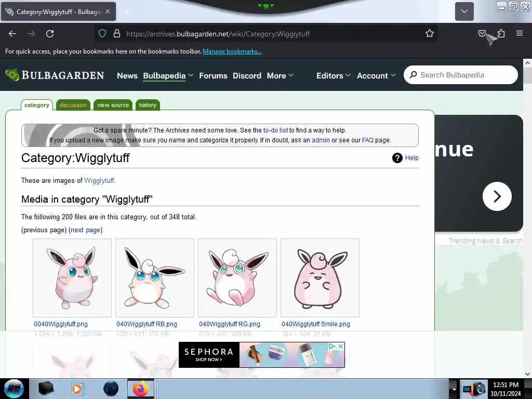Expand the Bulbapedia dropdown menu
532x399 pixels.
click(190, 75)
